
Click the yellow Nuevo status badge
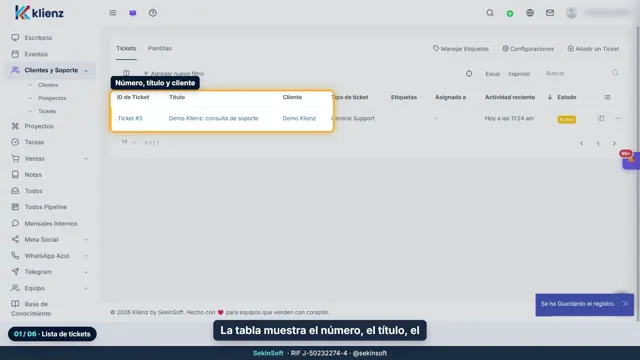coord(567,119)
